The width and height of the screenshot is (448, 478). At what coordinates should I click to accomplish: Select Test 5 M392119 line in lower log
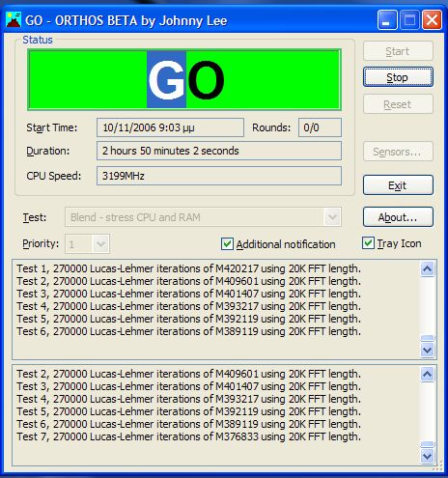(189, 411)
